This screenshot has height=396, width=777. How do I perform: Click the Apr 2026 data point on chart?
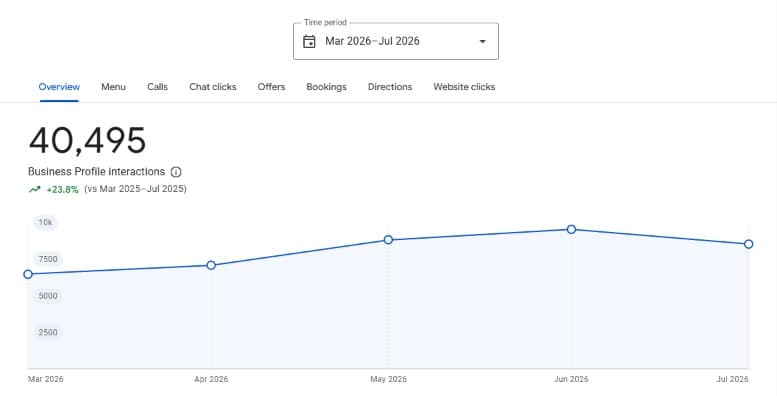pos(211,265)
